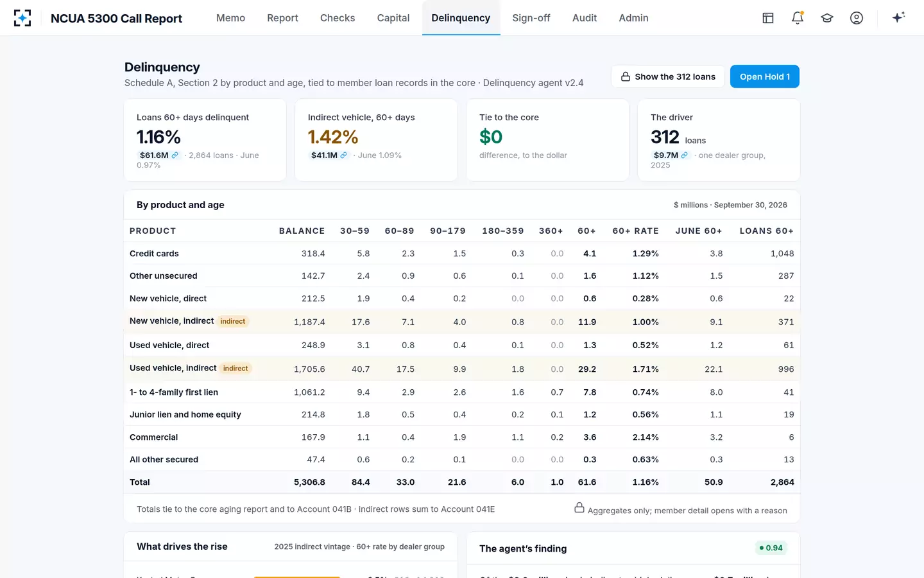Click the indirect tag on New vehicle row
Image resolution: width=924 pixels, height=578 pixels.
tap(233, 321)
